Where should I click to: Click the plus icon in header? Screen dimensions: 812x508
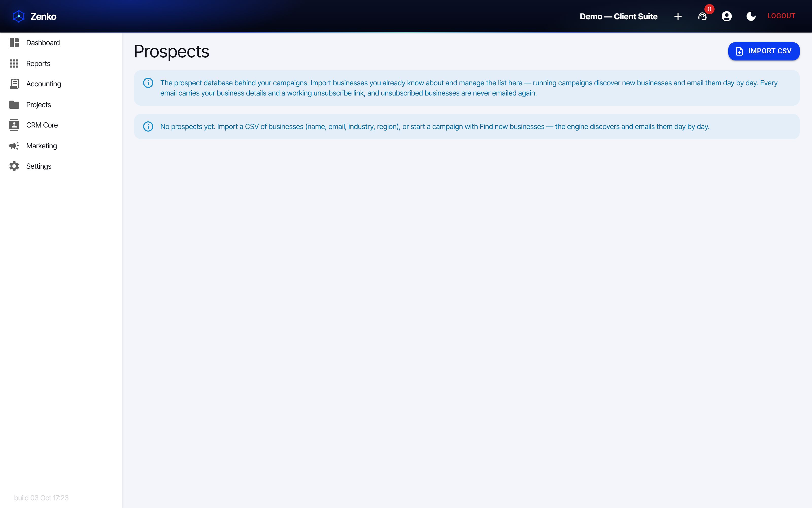[678, 16]
